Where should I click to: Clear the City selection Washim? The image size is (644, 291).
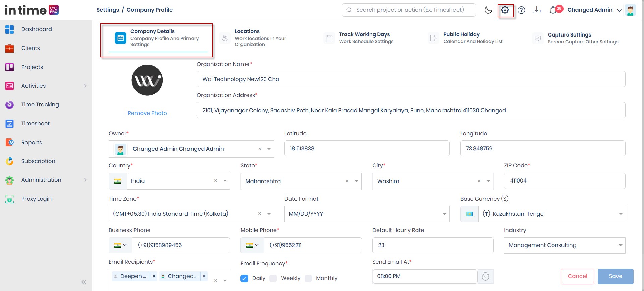tap(479, 181)
